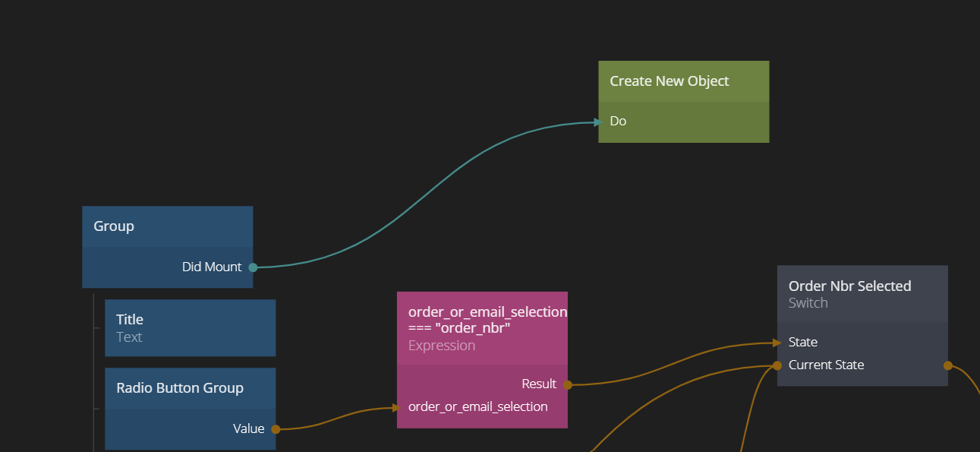Click the Did Mount output dot
The image size is (980, 452).
[x=253, y=267]
